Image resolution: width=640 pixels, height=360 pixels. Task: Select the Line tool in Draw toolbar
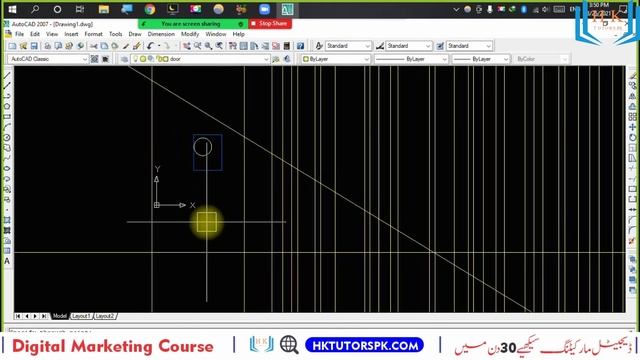(7, 76)
